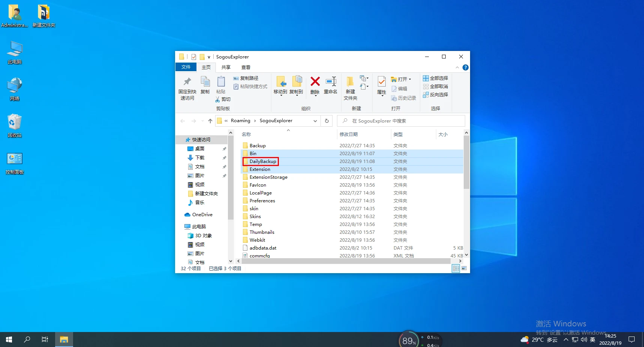Click the Cut (剪切) scissors button
The image size is (644, 347).
[223, 99]
